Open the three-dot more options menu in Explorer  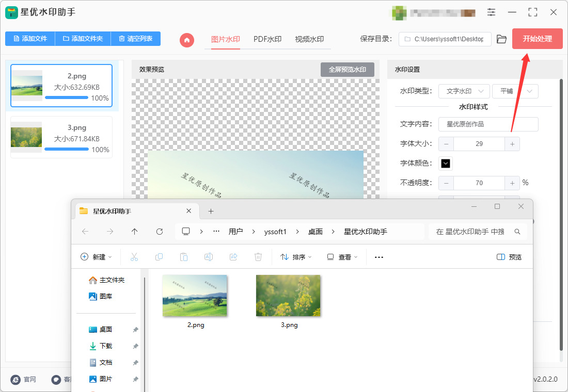[x=379, y=257]
